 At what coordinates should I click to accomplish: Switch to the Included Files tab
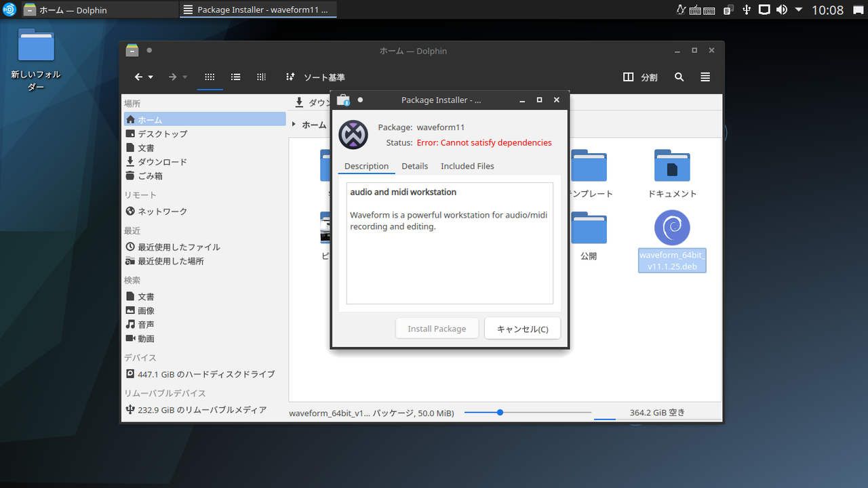click(467, 166)
